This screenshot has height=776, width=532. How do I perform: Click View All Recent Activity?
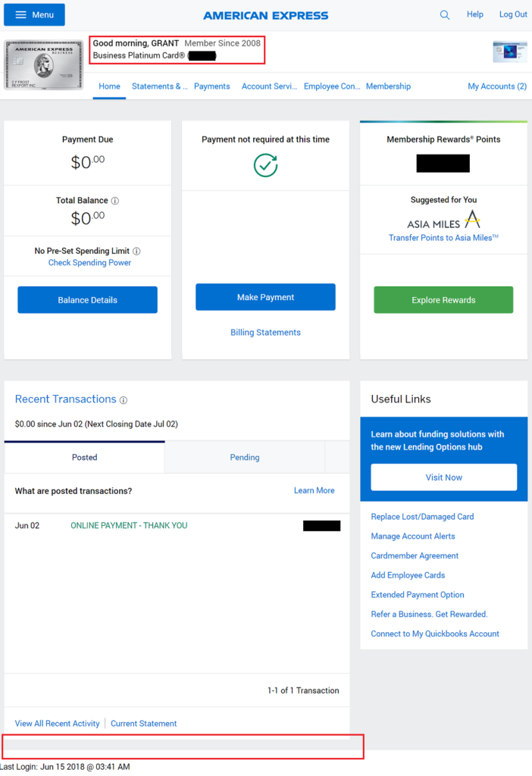click(x=56, y=723)
